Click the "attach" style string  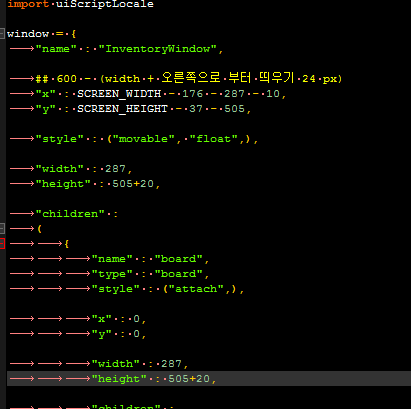click(x=196, y=289)
